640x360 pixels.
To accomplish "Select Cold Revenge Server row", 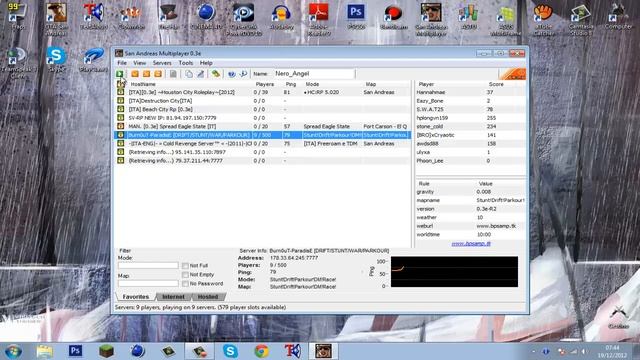I will pos(263,144).
